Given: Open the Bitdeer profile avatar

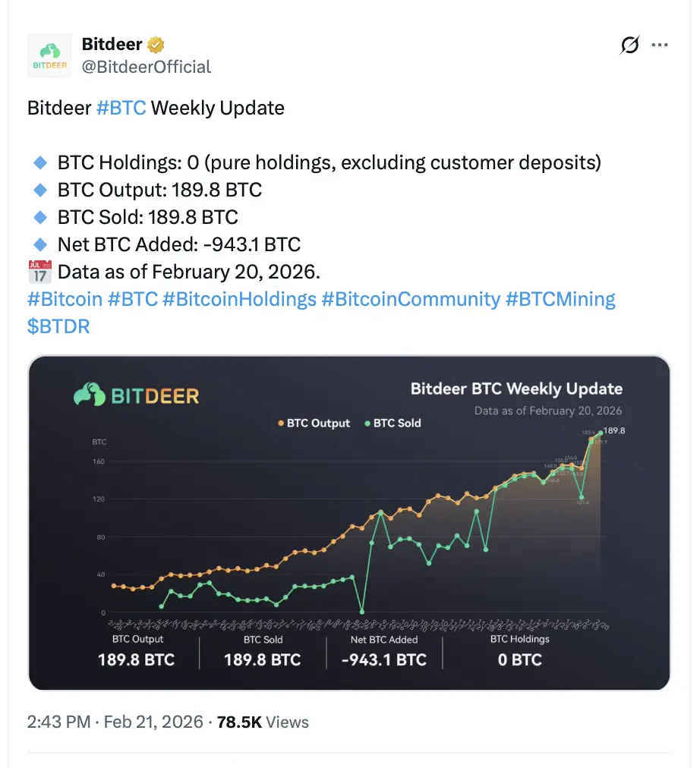Looking at the screenshot, I should point(49,55).
